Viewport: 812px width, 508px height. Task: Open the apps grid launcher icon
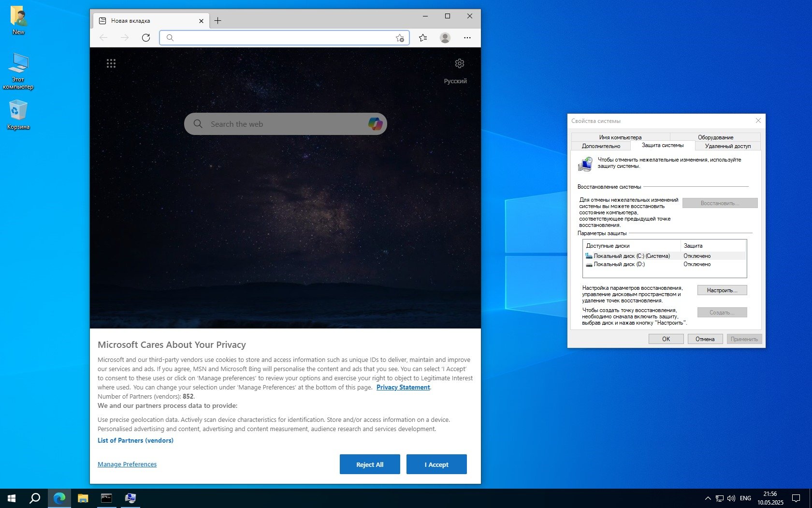coord(111,63)
